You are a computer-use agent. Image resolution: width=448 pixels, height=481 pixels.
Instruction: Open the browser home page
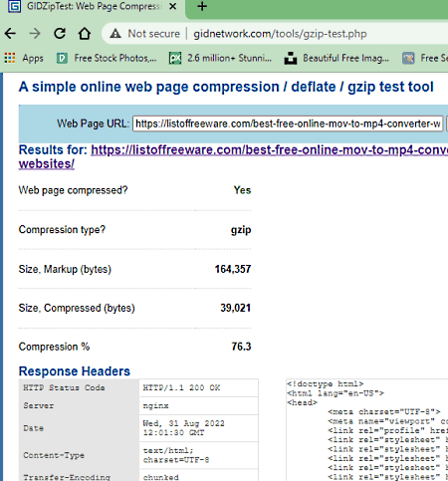[85, 34]
